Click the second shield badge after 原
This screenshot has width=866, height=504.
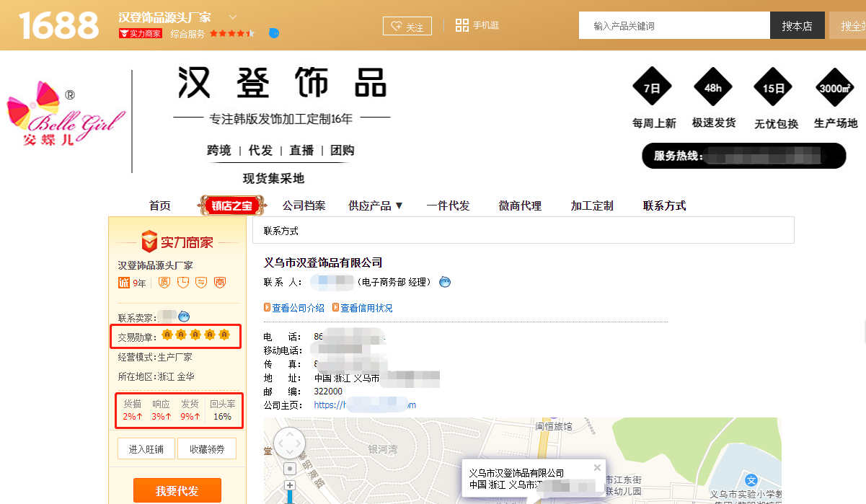[183, 283]
